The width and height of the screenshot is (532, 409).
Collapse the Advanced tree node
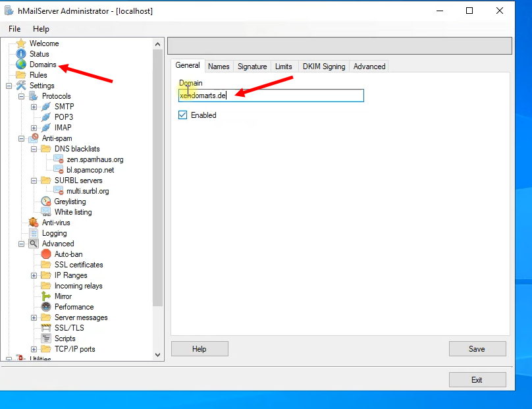point(21,244)
